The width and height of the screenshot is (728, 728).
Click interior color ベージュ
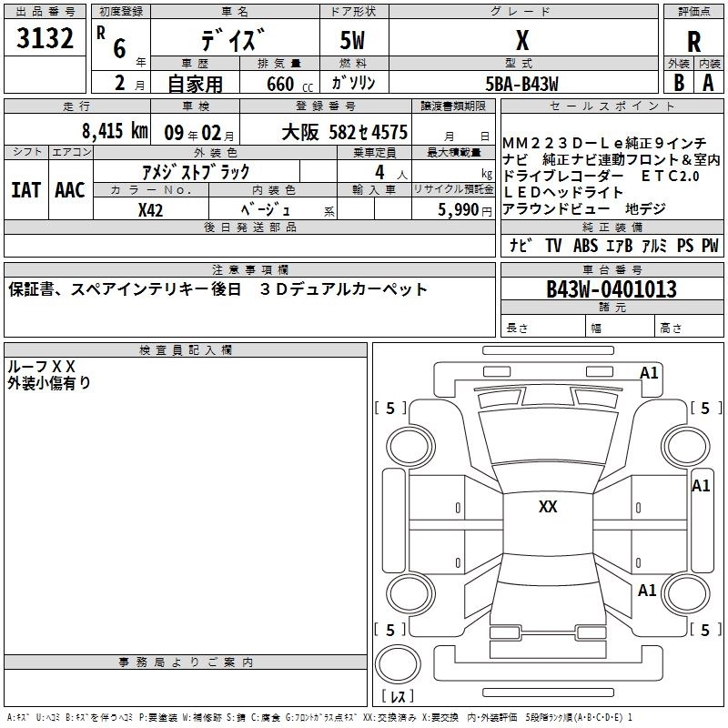(x=266, y=210)
